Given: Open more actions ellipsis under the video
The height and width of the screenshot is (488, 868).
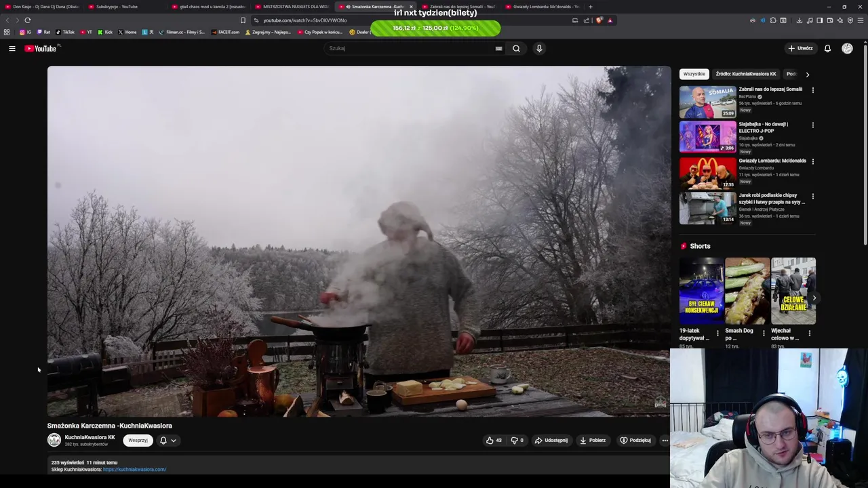Looking at the screenshot, I should pos(665,440).
